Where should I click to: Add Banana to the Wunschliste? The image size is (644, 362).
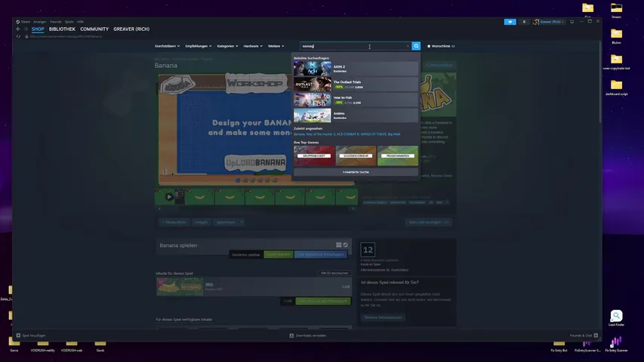click(x=174, y=222)
